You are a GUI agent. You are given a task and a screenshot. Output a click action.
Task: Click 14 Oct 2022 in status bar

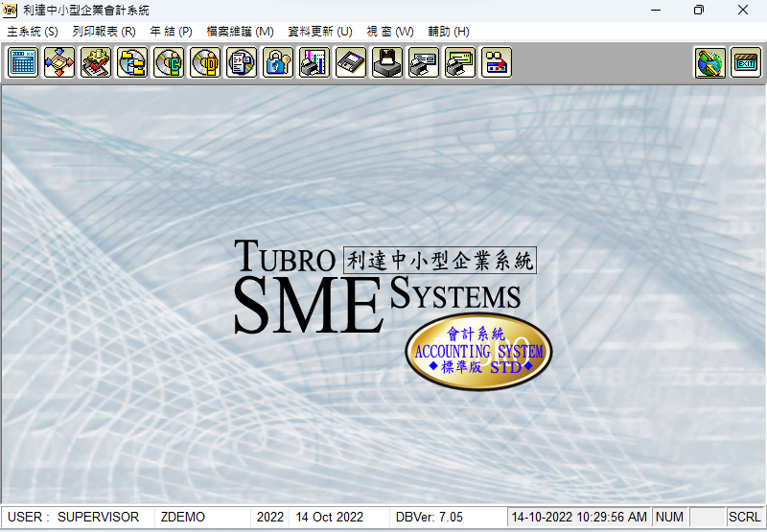(340, 517)
